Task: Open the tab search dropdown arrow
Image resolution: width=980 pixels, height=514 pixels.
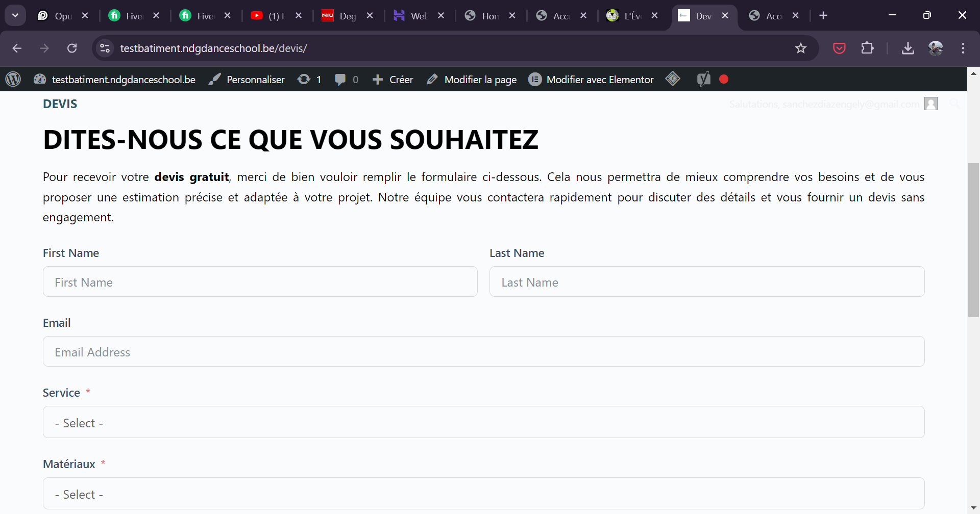Action: coord(15,15)
